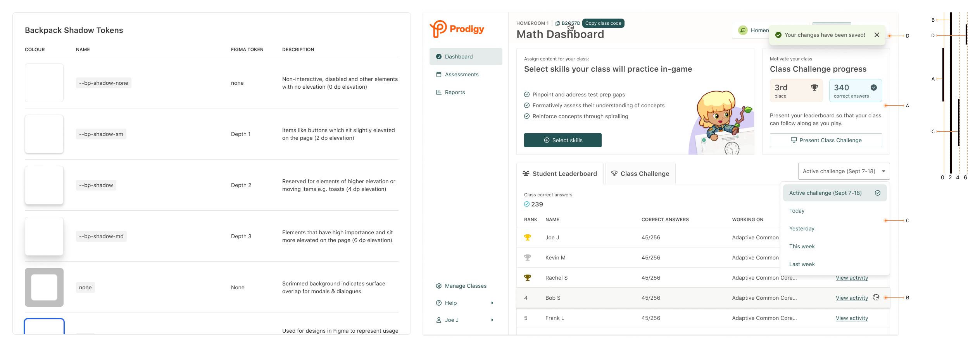Click the trophy icon in 3rd place card
Screen dimensions: 980x347
pyautogui.click(x=814, y=88)
